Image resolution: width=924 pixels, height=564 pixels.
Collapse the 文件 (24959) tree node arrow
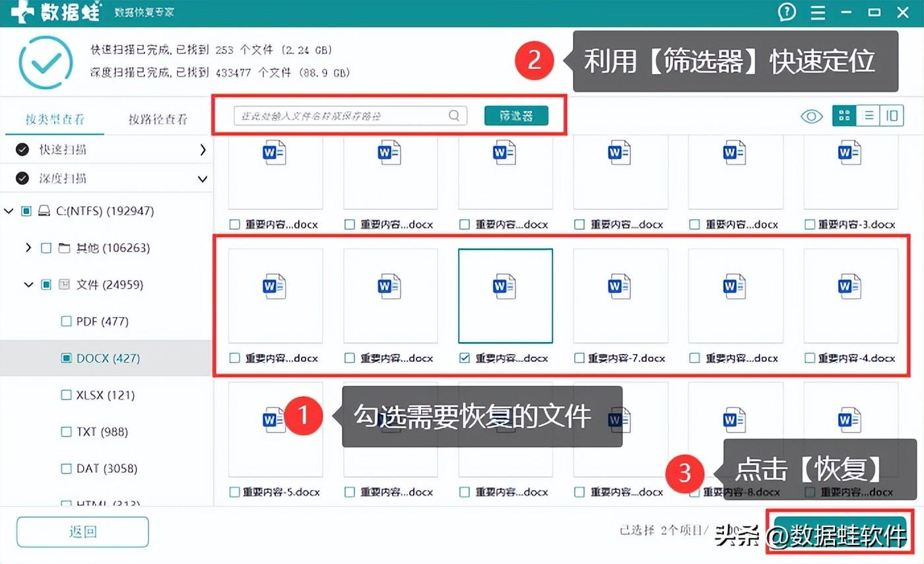[28, 285]
